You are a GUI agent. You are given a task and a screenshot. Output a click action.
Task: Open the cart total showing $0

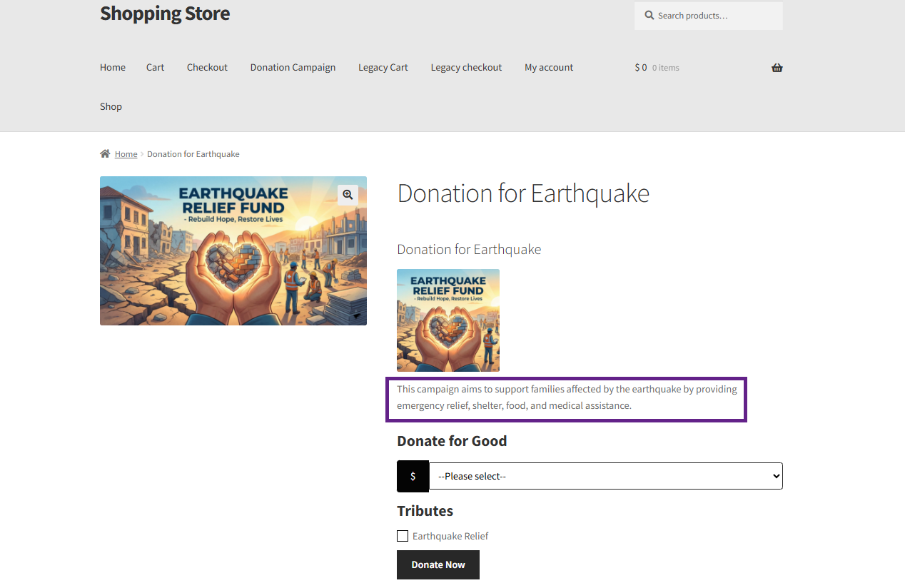pos(641,68)
